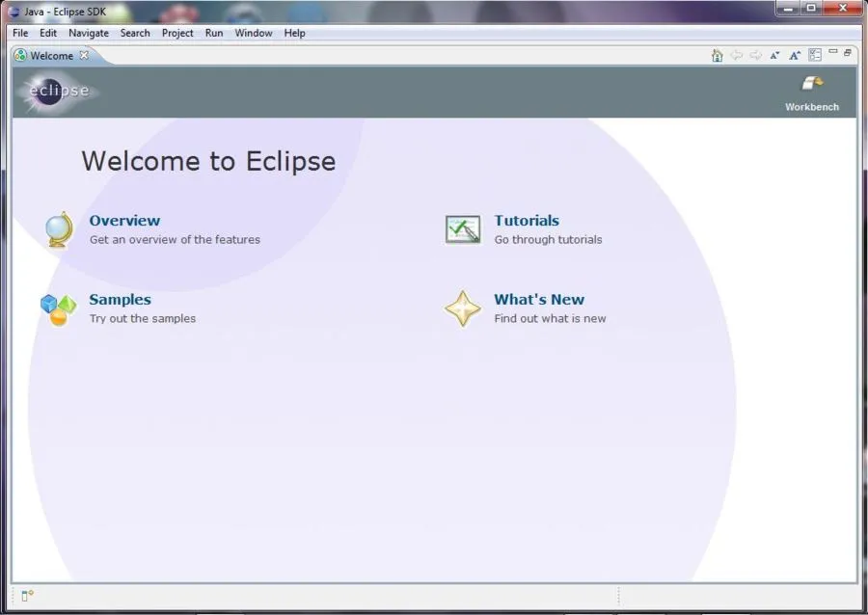Minimize the Welcome view pane
The width and height of the screenshot is (868, 615).
[x=833, y=51]
